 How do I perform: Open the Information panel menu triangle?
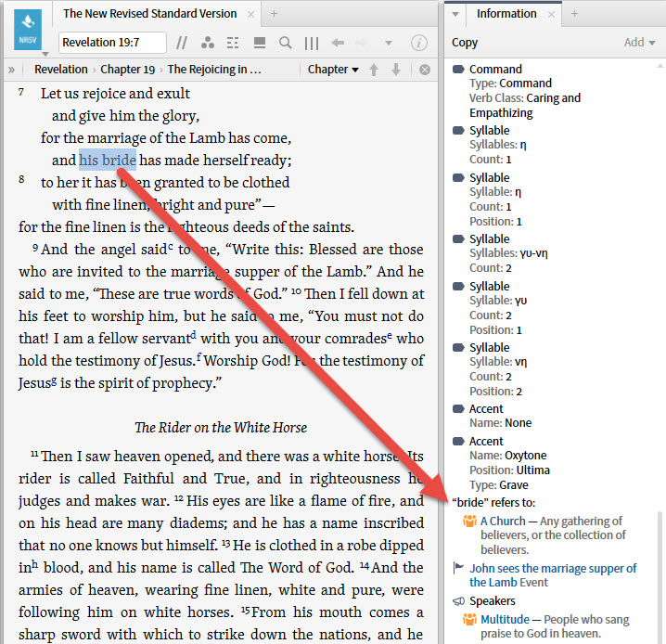pyautogui.click(x=455, y=14)
